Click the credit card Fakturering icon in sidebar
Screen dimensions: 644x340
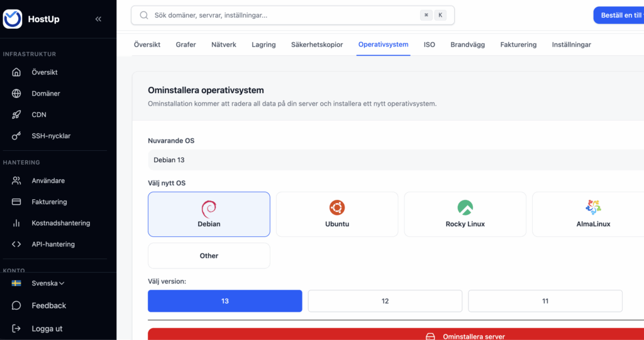17,202
